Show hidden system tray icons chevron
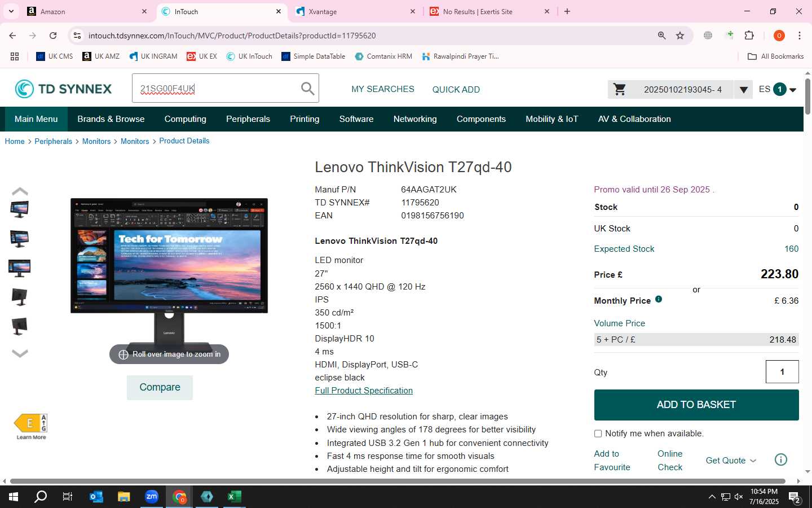The width and height of the screenshot is (812, 508). pyautogui.click(x=712, y=497)
